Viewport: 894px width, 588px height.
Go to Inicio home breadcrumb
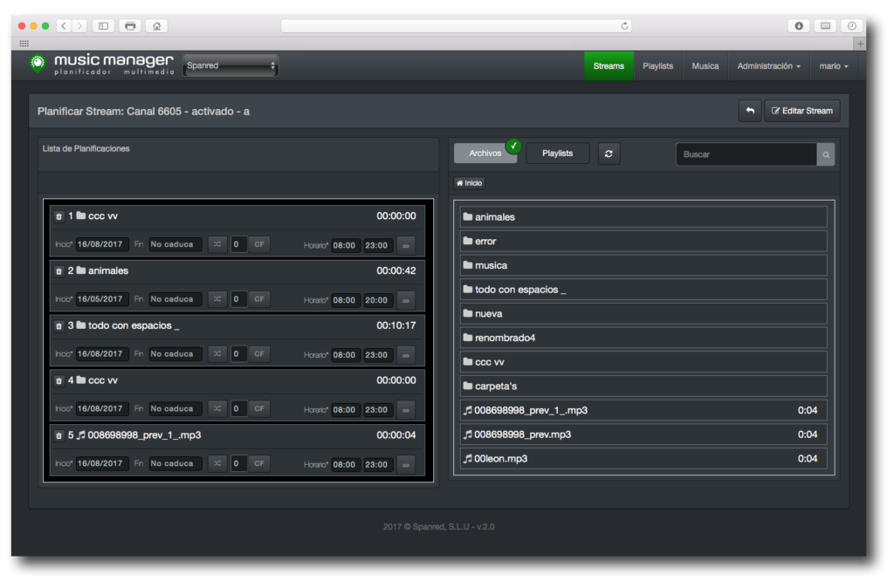[x=469, y=183]
